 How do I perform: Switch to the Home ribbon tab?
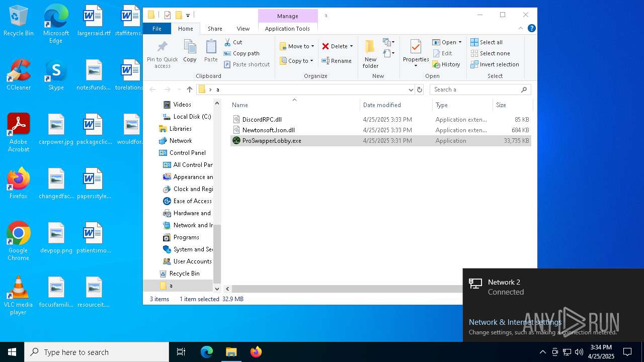tap(185, 29)
